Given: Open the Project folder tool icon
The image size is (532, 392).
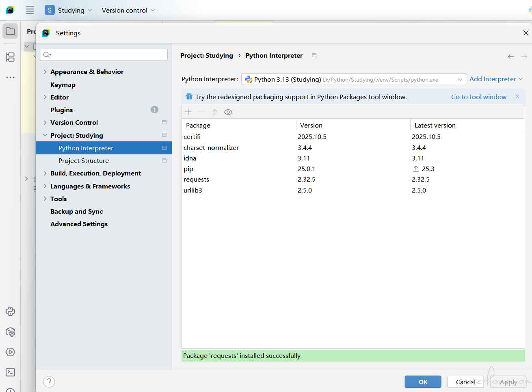Looking at the screenshot, I should [11, 31].
